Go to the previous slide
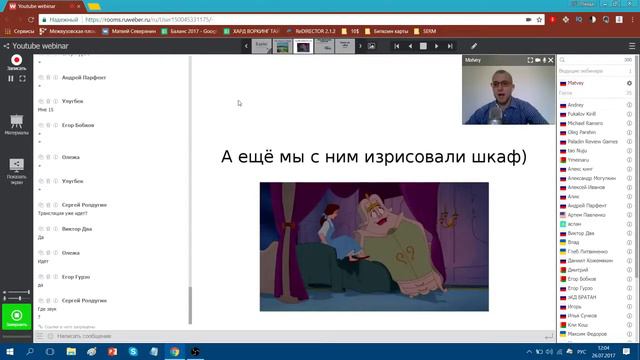Viewport: 640px width, 360px height. coord(410,46)
